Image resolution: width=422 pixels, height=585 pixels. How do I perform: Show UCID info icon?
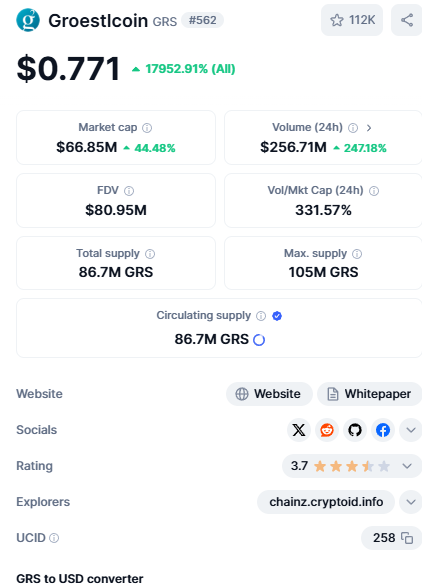click(54, 538)
